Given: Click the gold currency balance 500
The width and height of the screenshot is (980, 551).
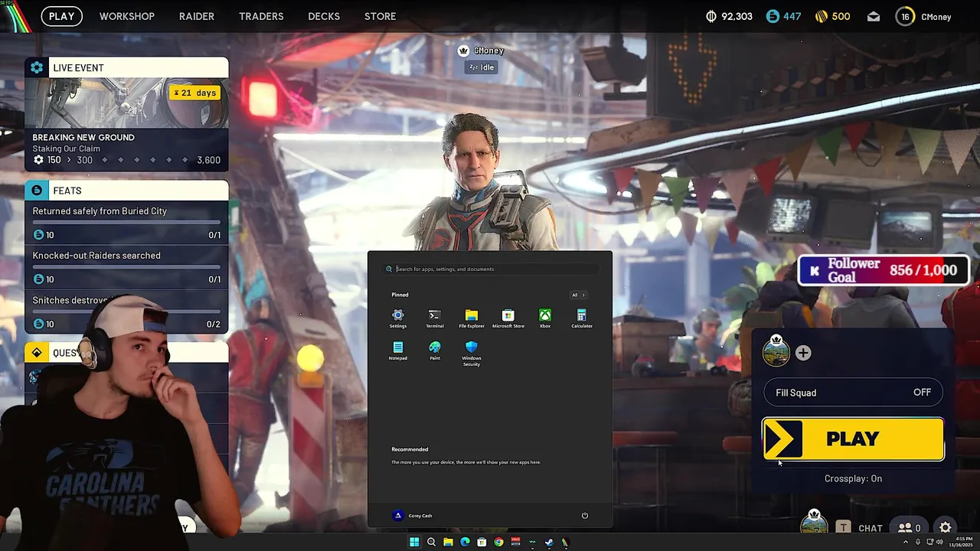Looking at the screenshot, I should pos(831,16).
